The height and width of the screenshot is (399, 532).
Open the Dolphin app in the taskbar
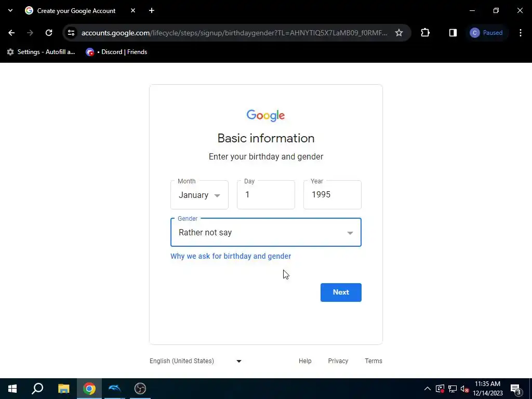115,389
